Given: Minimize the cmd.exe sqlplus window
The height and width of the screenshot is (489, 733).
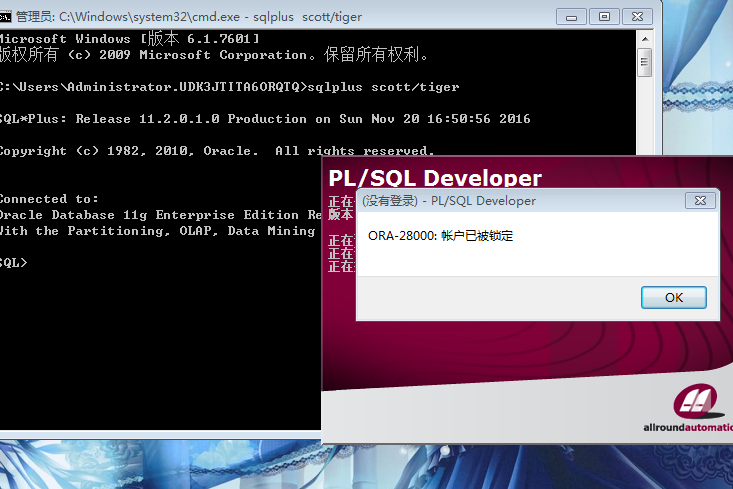Looking at the screenshot, I should [571, 17].
